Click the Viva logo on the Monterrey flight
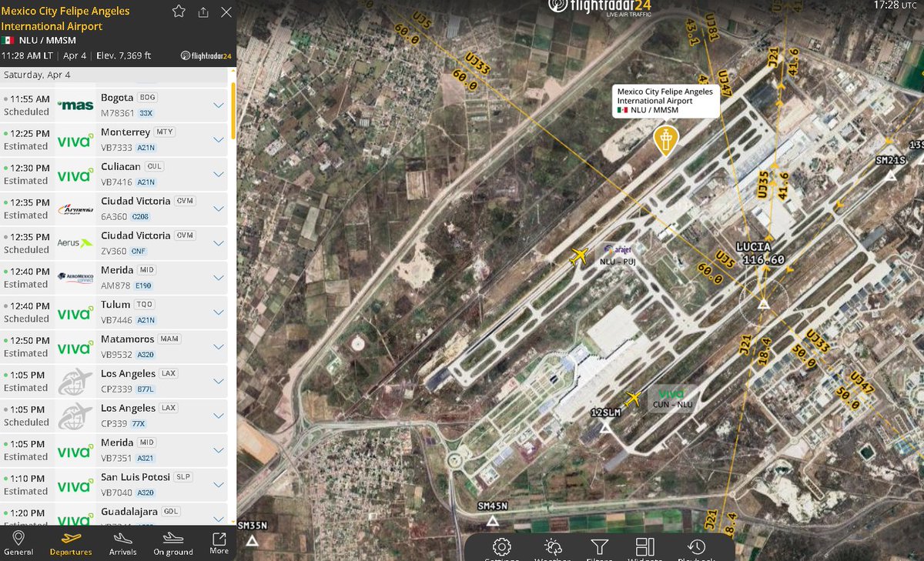The height and width of the screenshot is (561, 924). click(x=75, y=141)
